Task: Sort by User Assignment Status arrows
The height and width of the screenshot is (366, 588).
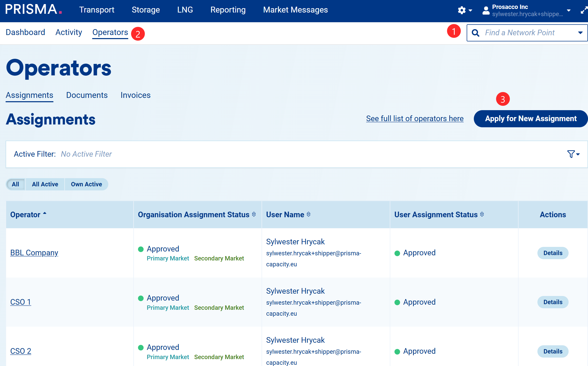Action: tap(482, 214)
